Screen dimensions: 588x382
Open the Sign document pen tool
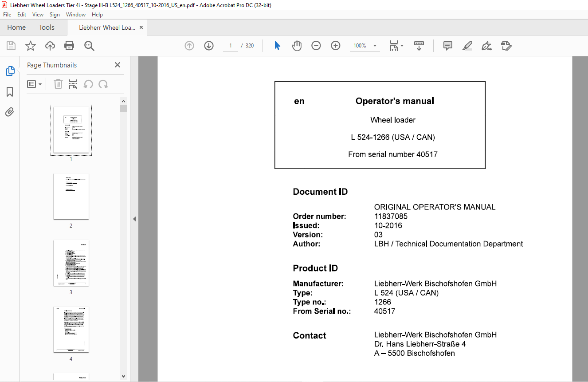pos(486,46)
